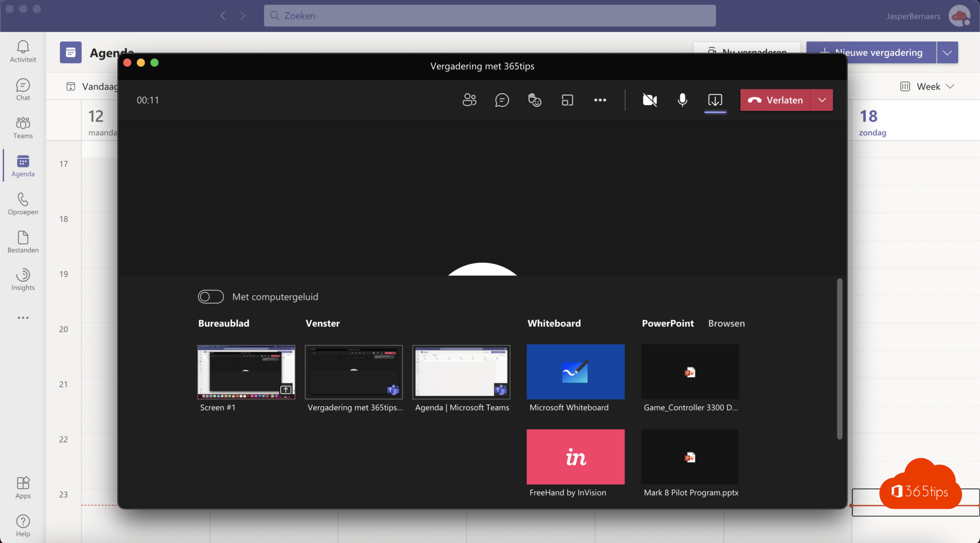Unmute the microphone
The width and height of the screenshot is (980, 543).
(681, 100)
